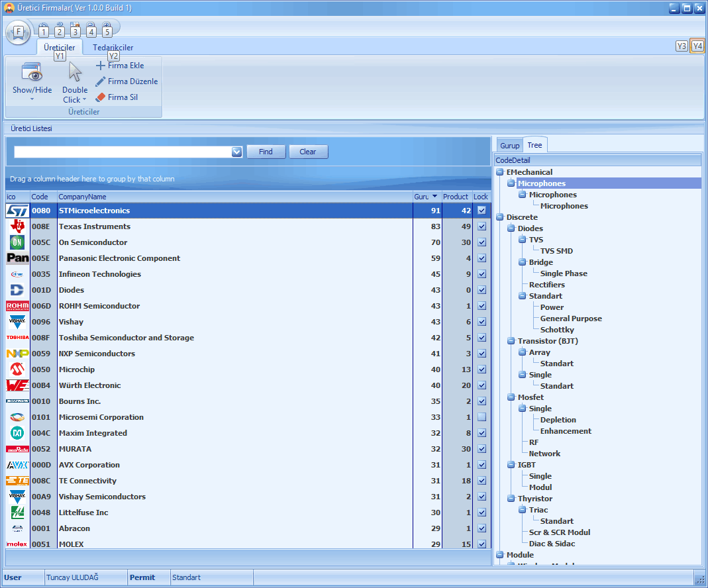Image resolution: width=708 pixels, height=588 pixels.
Task: Click the Y3 button at top right
Action: coord(682,46)
